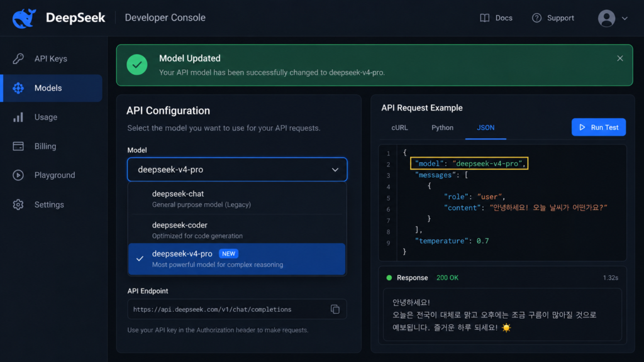The width and height of the screenshot is (644, 362).
Task: Choose the deepseek-v4-pro option in list
Action: 236,259
